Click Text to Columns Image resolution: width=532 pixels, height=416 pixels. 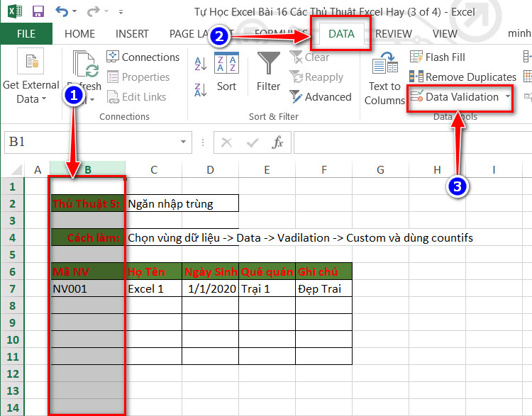384,79
